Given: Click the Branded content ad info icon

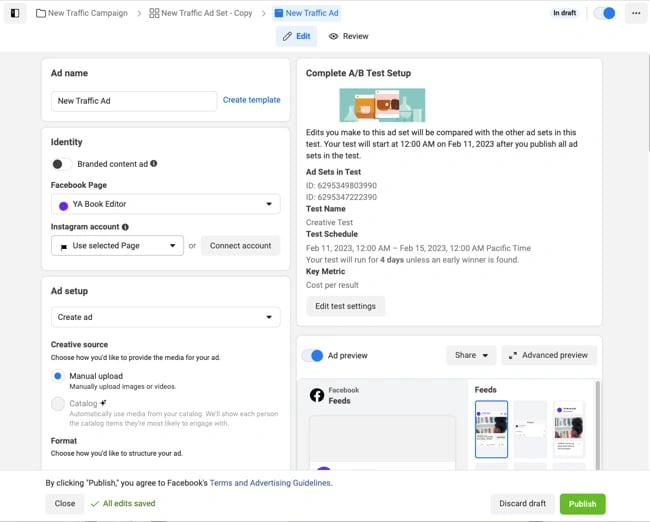Looking at the screenshot, I should click(x=154, y=164).
